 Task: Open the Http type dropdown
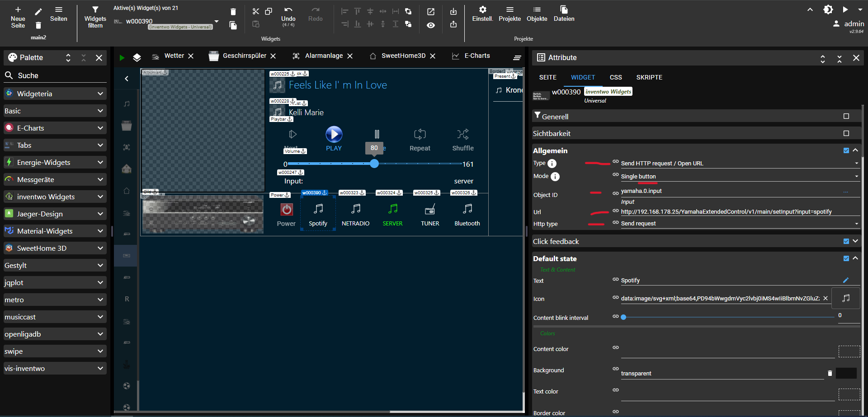coord(740,223)
